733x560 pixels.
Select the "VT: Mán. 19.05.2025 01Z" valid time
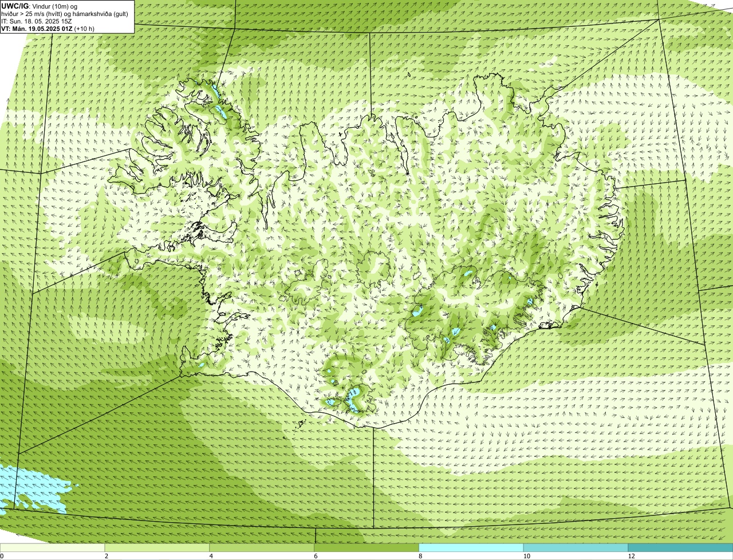pos(37,29)
